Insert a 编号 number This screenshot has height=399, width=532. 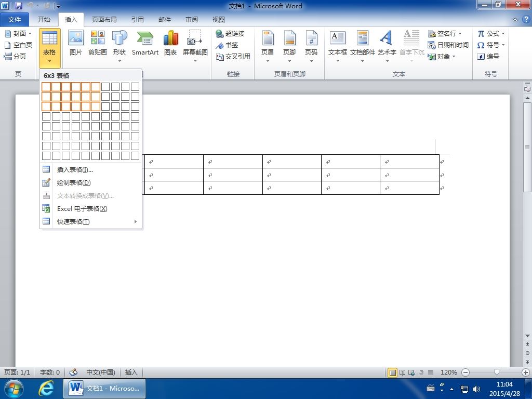click(488, 57)
